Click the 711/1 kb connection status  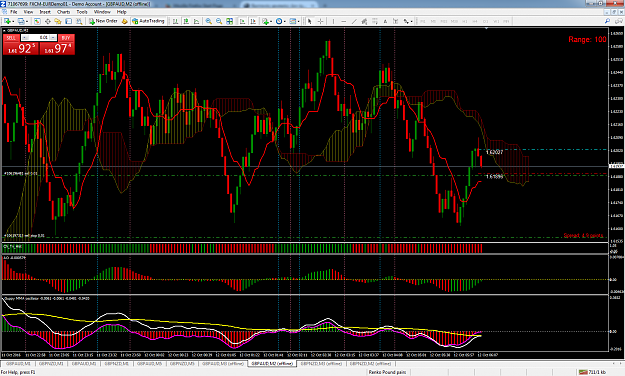pyautogui.click(x=593, y=372)
